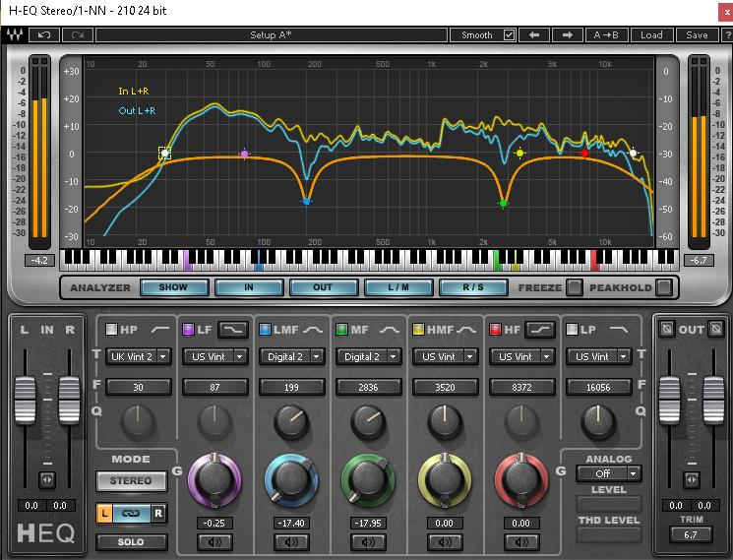Click the LMF frequency field 199
Screen dimensions: 733x560
coord(291,388)
